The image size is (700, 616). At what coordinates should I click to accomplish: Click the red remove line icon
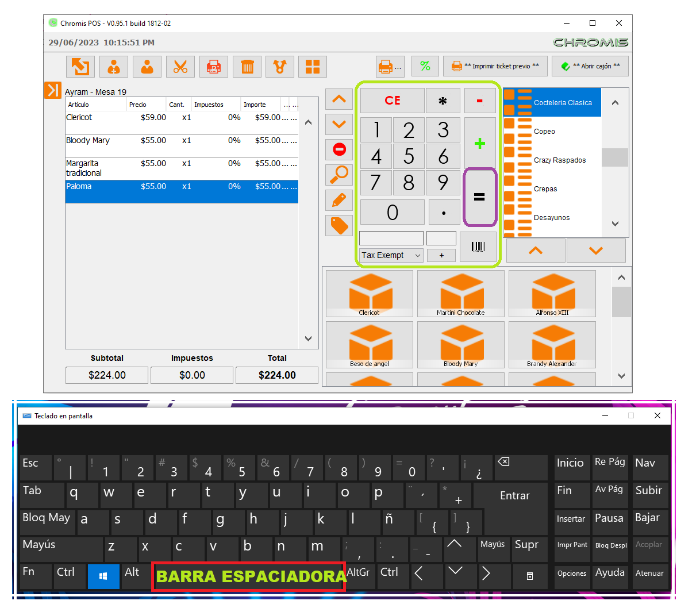[339, 149]
